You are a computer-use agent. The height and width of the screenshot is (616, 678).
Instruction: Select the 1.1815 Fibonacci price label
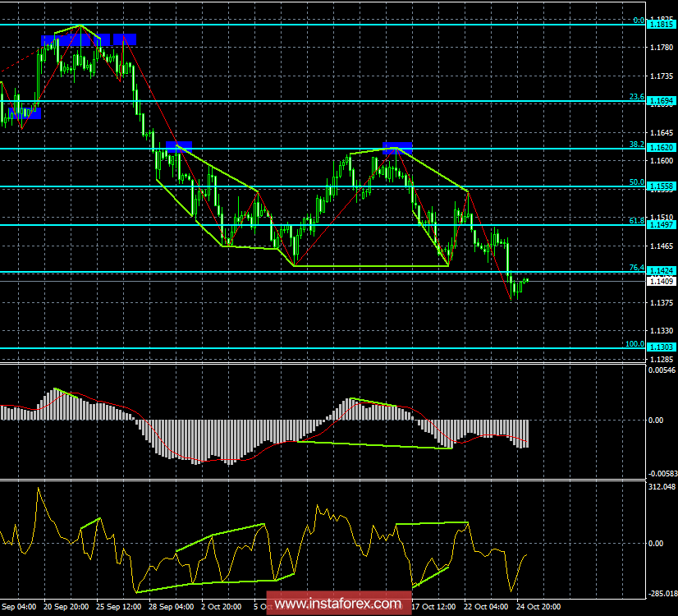click(x=662, y=25)
